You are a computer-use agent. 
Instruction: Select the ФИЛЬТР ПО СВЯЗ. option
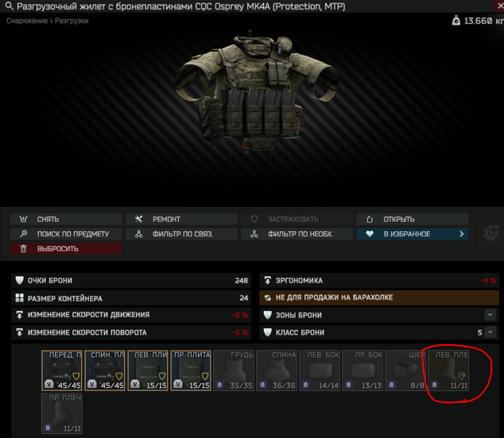click(180, 234)
